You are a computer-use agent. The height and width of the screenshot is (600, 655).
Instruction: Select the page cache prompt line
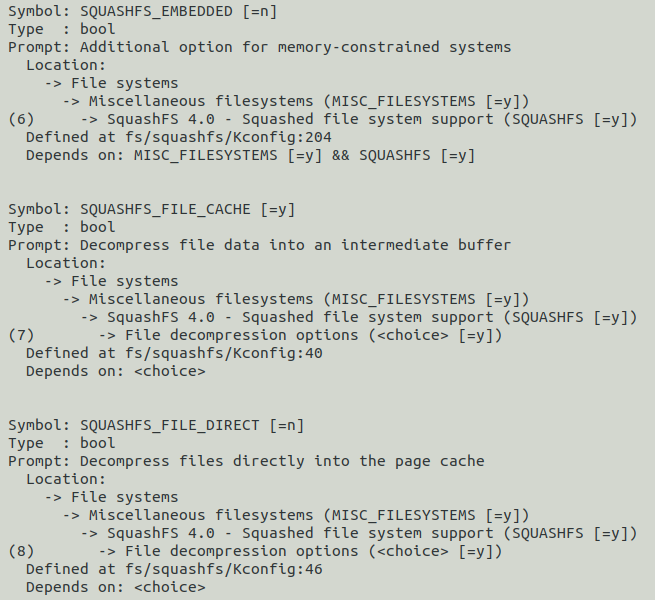tap(246, 461)
